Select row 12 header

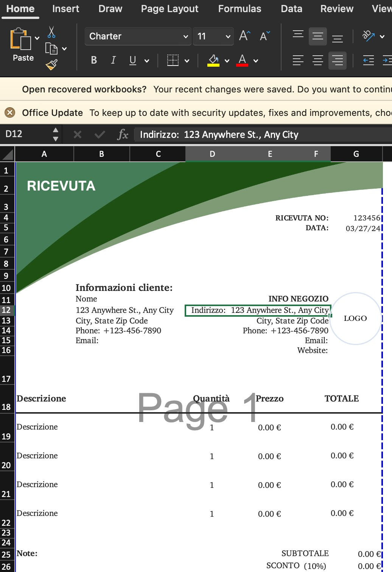tap(7, 310)
